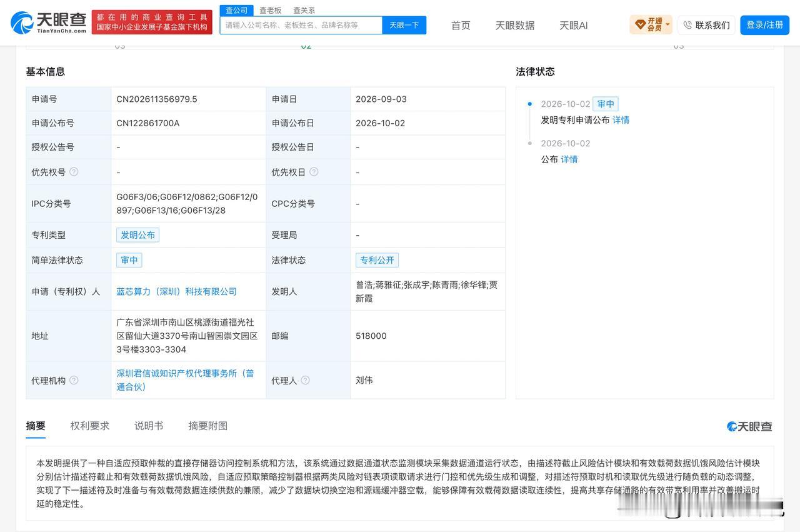Click the 专利公开 legal status tag
Image resolution: width=800 pixels, height=532 pixels.
pos(377,260)
